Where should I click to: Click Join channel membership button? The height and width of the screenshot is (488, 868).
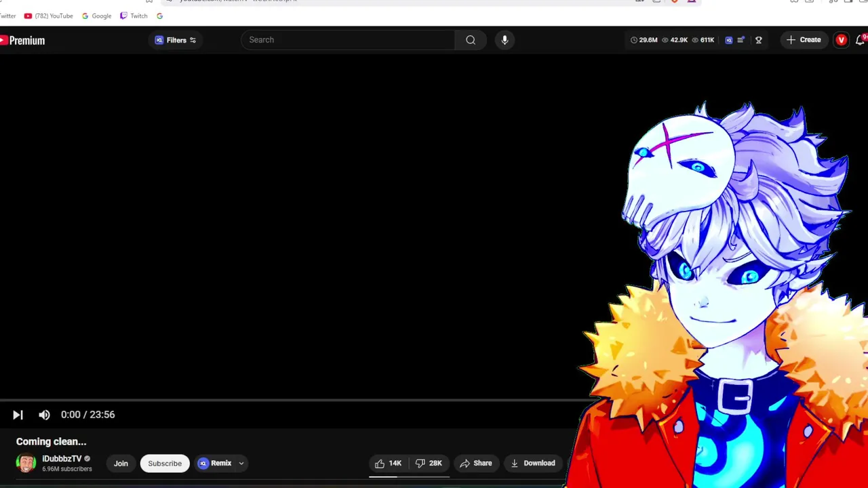(121, 464)
